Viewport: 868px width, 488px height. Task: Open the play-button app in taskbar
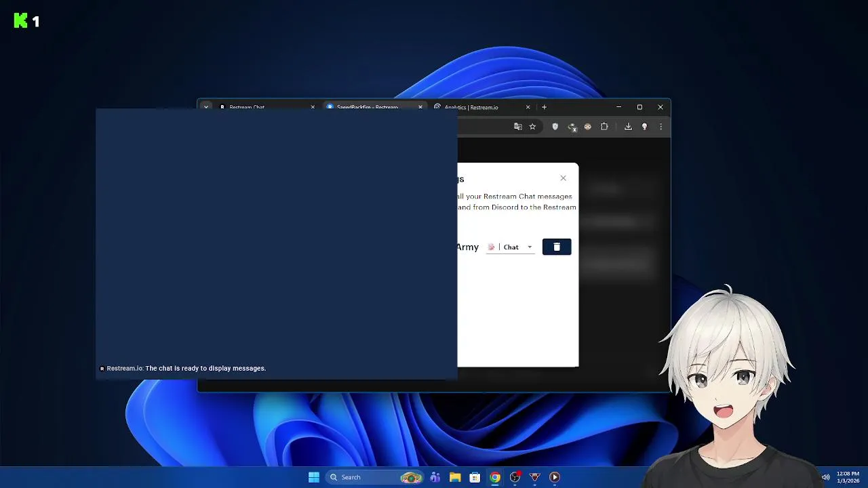pos(555,477)
